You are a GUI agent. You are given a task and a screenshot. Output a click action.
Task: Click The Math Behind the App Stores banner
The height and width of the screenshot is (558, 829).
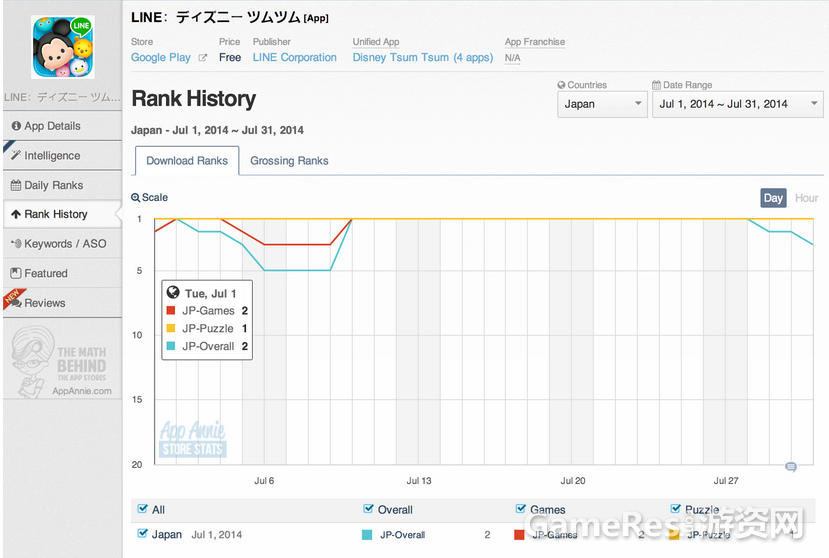[62, 362]
